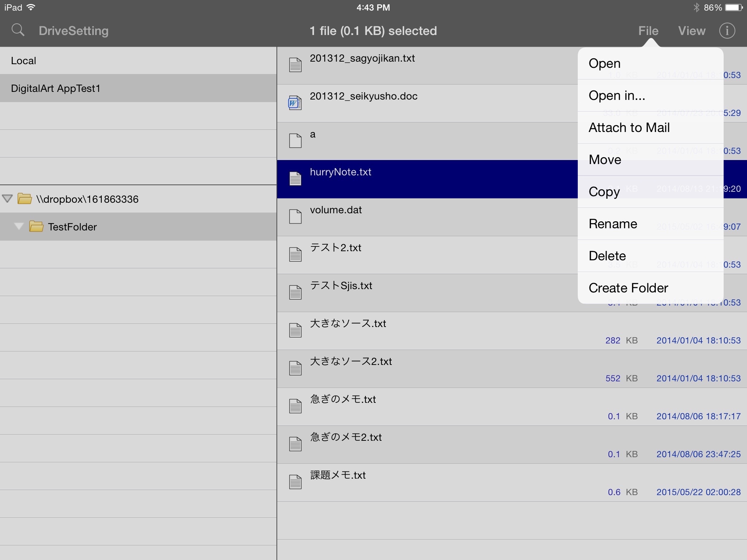Select file name 大きなソース.txt
Viewport: 747px width, 560px height.
pos(348,324)
